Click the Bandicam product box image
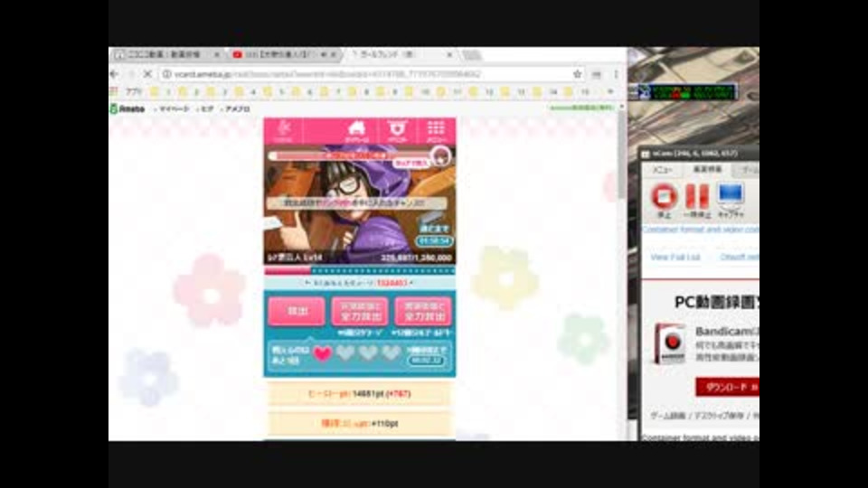868x488 pixels. (670, 343)
